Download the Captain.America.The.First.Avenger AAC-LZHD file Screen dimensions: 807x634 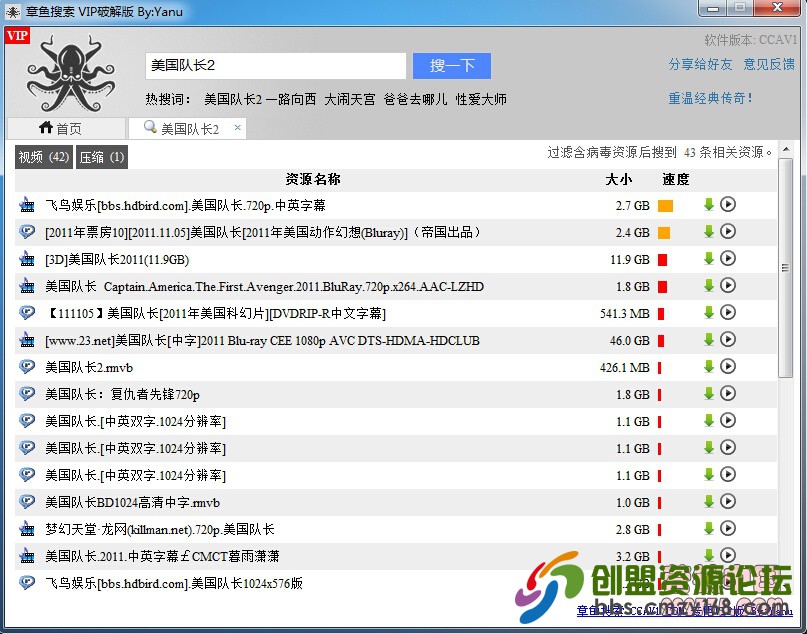coord(709,286)
